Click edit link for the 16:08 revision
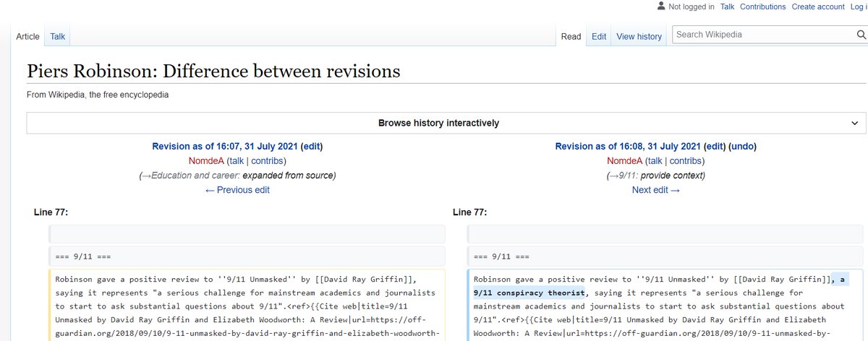 coord(715,146)
